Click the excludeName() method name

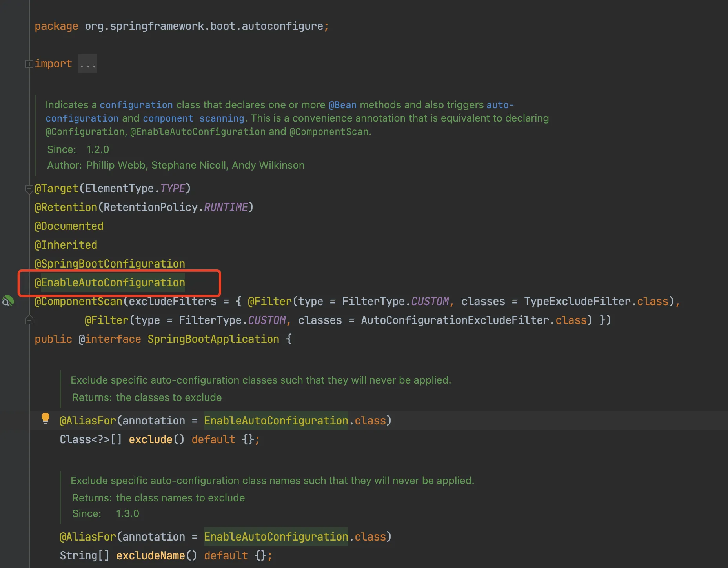click(x=151, y=556)
